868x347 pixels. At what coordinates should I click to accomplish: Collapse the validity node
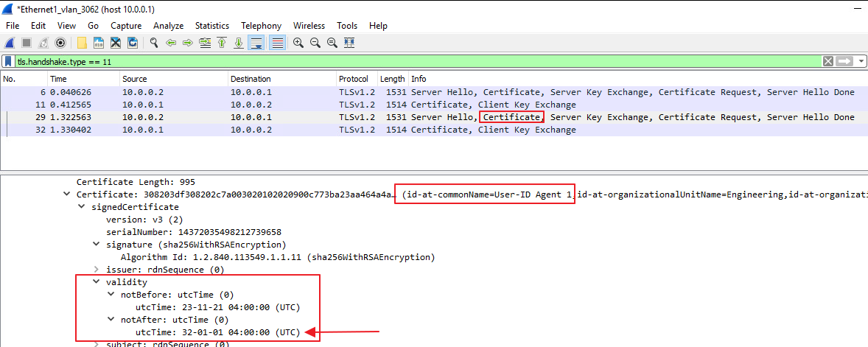click(x=96, y=282)
